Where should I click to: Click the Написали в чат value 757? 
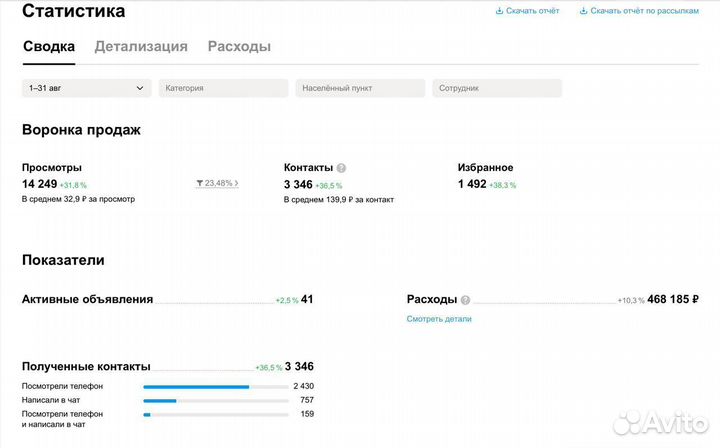pyautogui.click(x=307, y=400)
